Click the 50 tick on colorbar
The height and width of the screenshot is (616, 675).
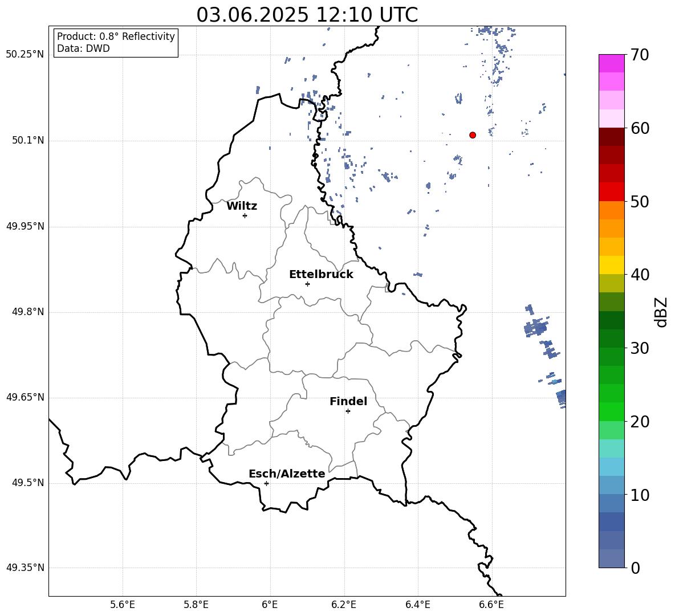click(x=640, y=201)
